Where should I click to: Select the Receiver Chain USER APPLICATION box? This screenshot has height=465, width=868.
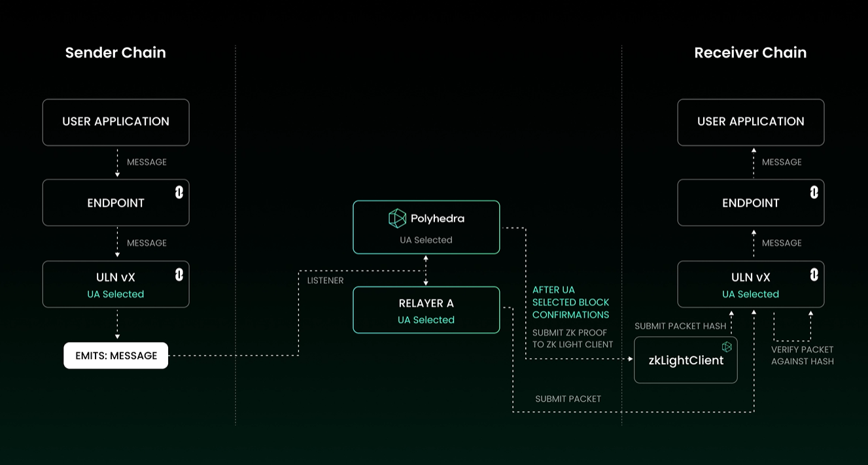point(751,122)
